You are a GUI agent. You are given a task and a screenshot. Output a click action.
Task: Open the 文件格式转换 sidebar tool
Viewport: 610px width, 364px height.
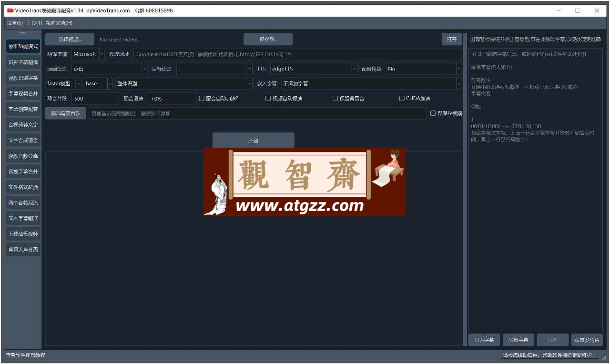pos(23,187)
